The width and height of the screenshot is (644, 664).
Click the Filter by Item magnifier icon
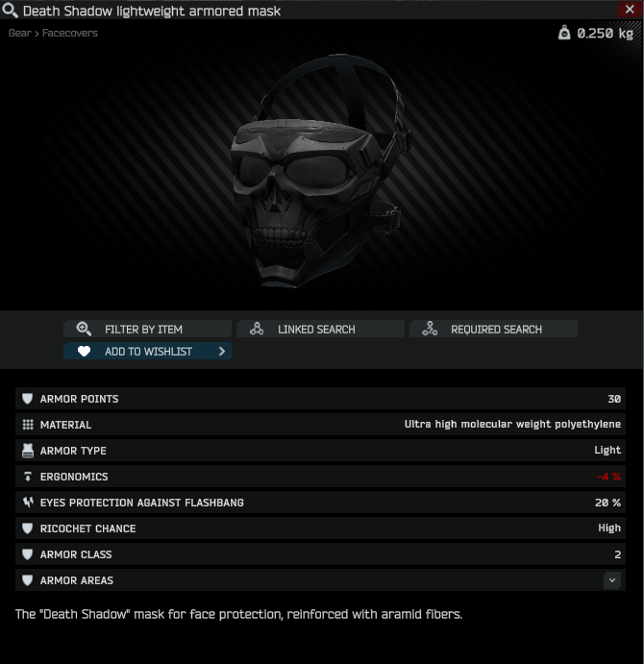84,329
